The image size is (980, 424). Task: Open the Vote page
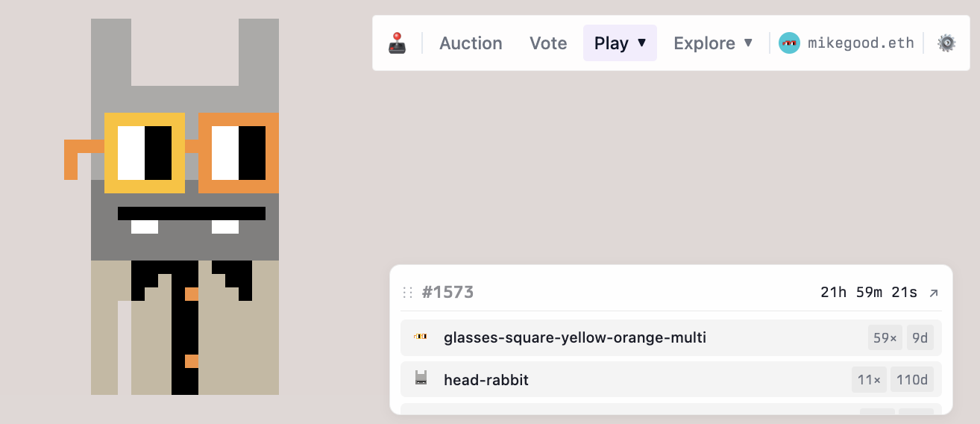pos(548,43)
